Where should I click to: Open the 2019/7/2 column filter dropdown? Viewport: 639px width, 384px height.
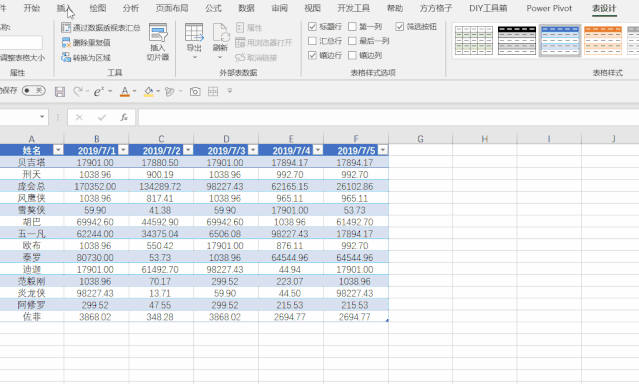pos(188,150)
